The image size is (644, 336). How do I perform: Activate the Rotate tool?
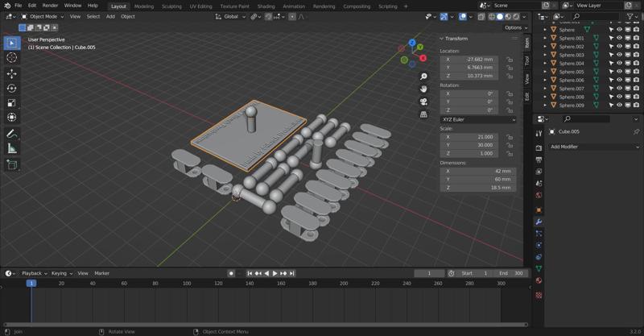coord(11,89)
